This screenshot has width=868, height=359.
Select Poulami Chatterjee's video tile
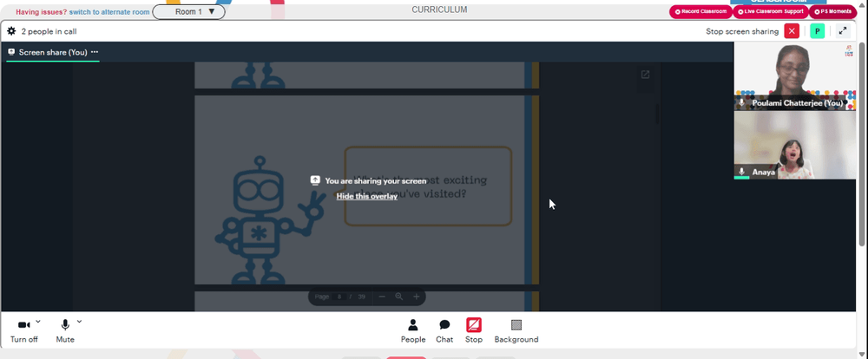795,75
